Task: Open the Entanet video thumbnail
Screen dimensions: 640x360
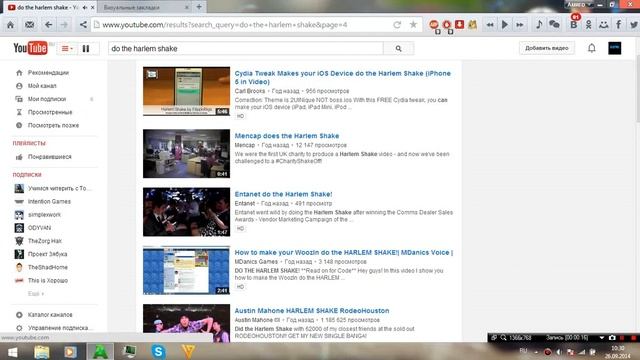Action: (x=187, y=212)
